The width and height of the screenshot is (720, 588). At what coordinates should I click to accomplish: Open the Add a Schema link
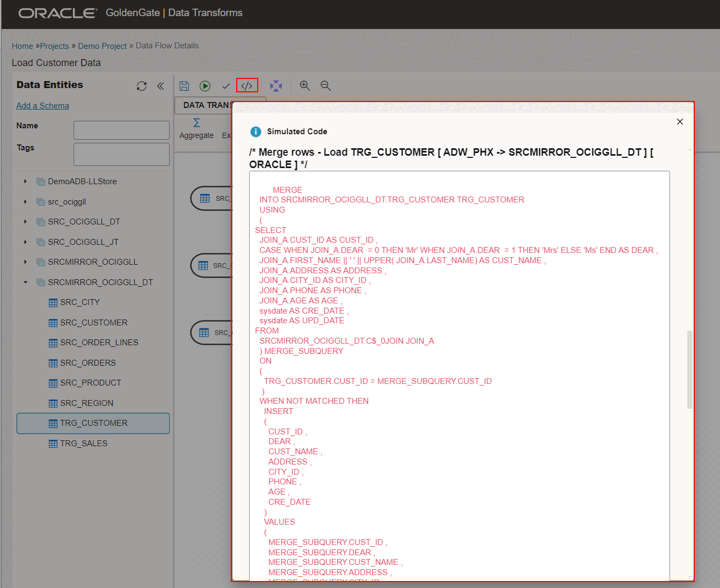pos(42,105)
